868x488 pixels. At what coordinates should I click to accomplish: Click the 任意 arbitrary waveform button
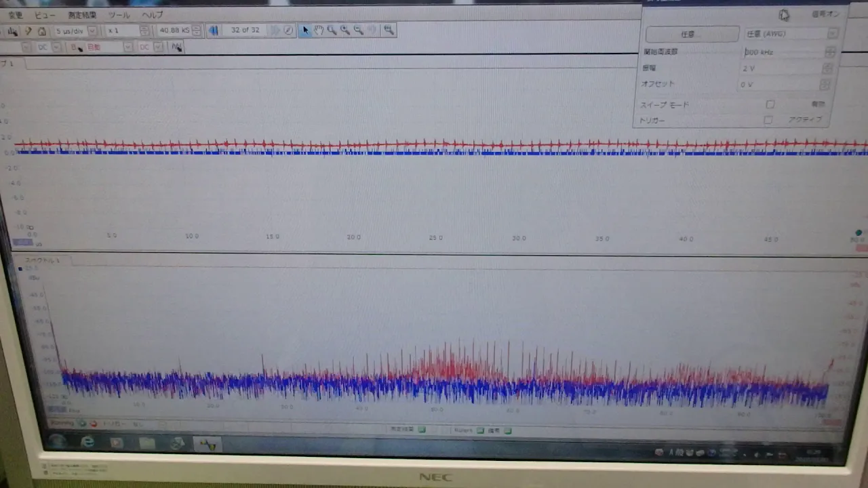pos(692,34)
